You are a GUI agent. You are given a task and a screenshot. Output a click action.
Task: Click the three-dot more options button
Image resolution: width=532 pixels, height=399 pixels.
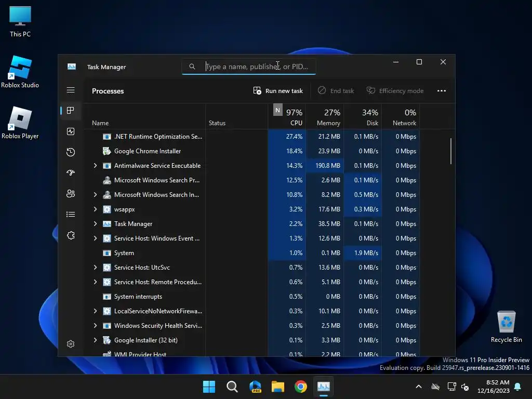point(442,90)
